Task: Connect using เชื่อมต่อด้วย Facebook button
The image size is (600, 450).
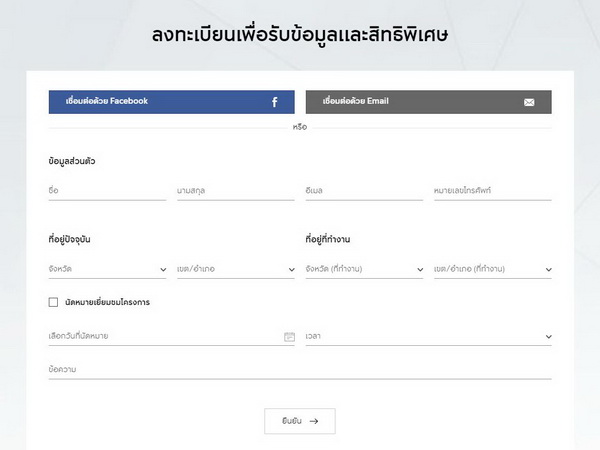Action: pos(171,102)
